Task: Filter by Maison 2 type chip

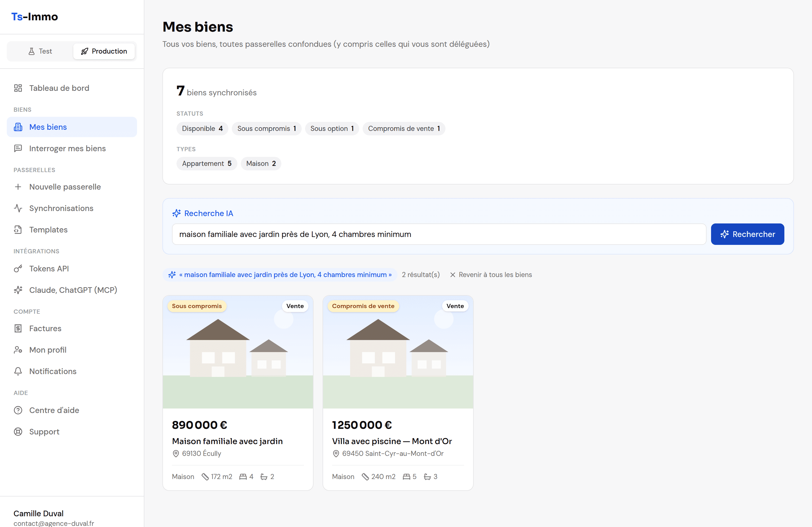Action: point(261,164)
